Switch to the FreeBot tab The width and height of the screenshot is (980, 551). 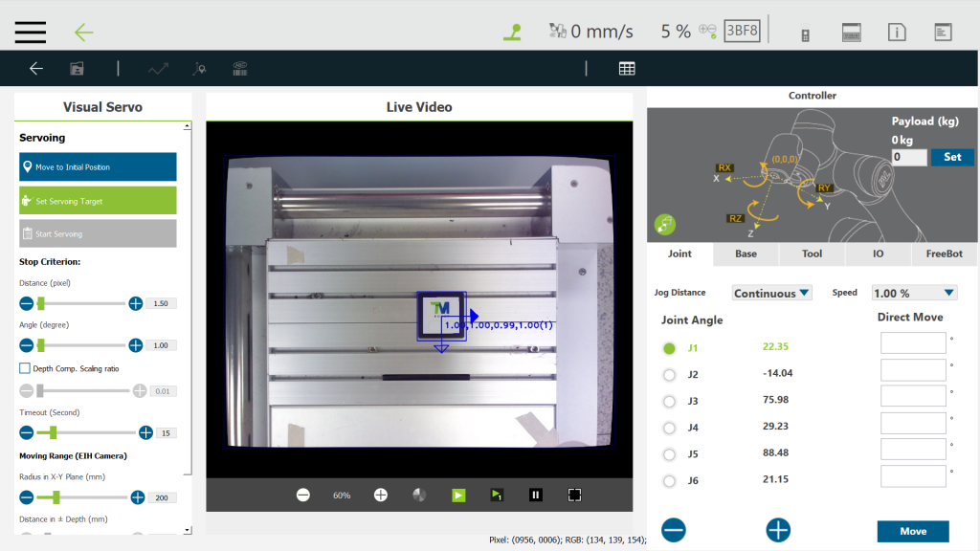click(x=944, y=254)
